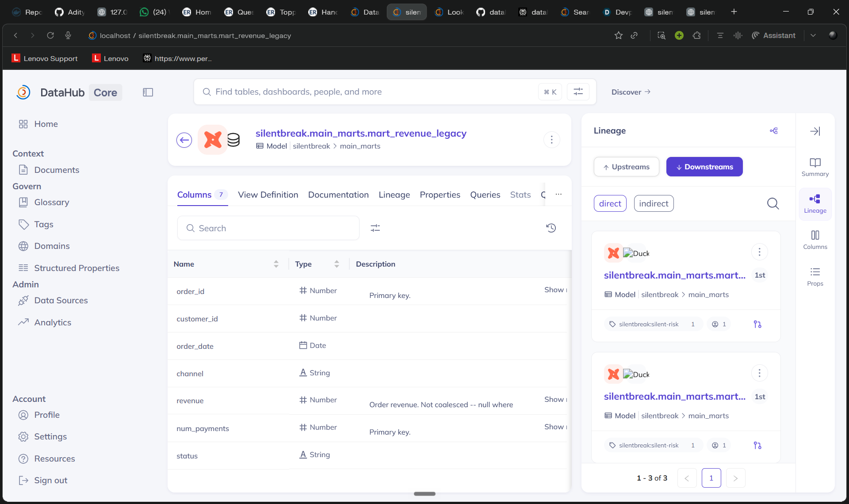Open search filter settings icon
The width and height of the screenshot is (849, 504).
click(x=578, y=92)
